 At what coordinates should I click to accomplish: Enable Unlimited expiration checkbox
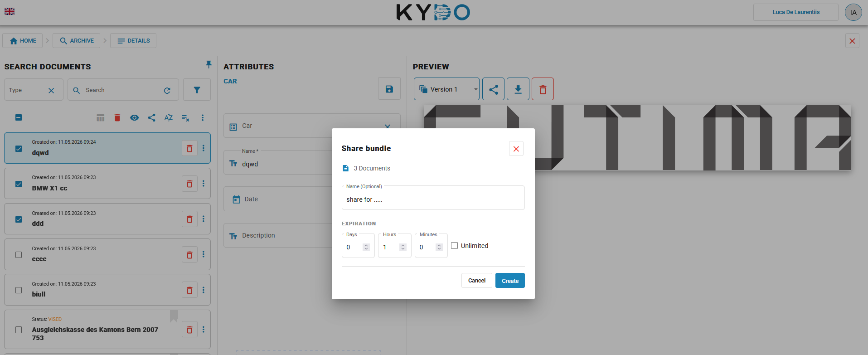tap(454, 245)
